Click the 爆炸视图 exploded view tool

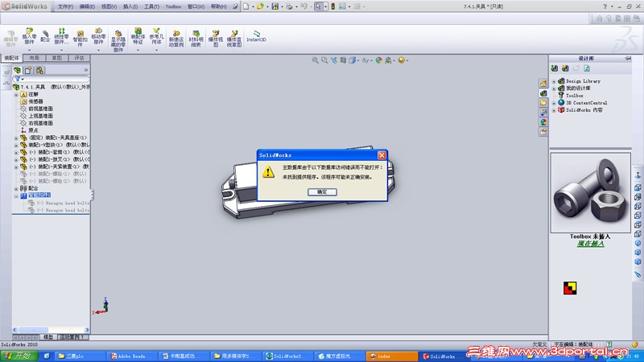[x=216, y=39]
